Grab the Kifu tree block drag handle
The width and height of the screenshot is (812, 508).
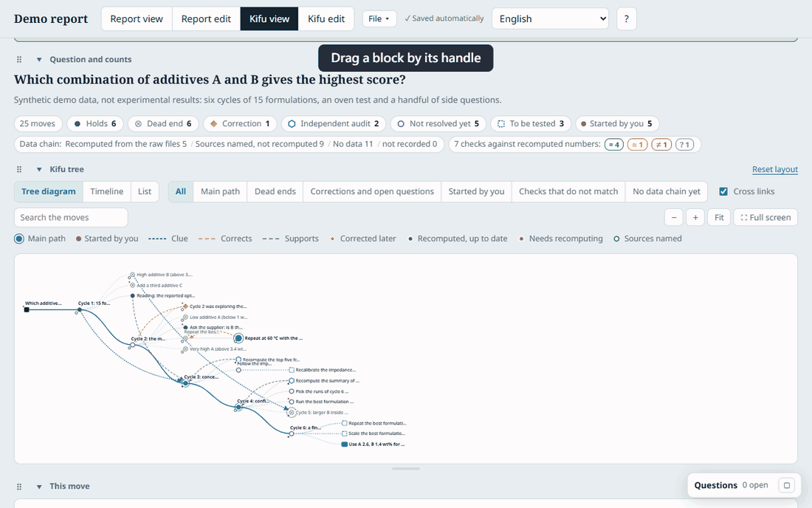[x=19, y=169]
